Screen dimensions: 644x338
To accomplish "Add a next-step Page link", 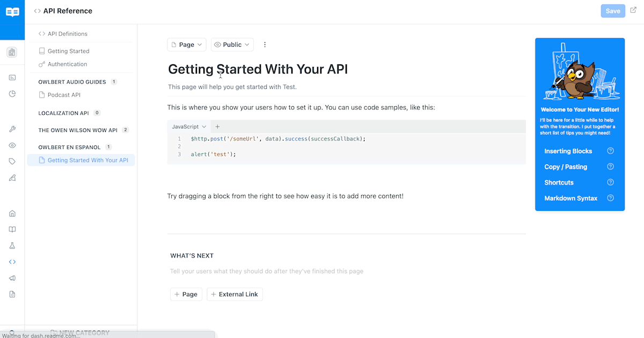I will 186,294.
